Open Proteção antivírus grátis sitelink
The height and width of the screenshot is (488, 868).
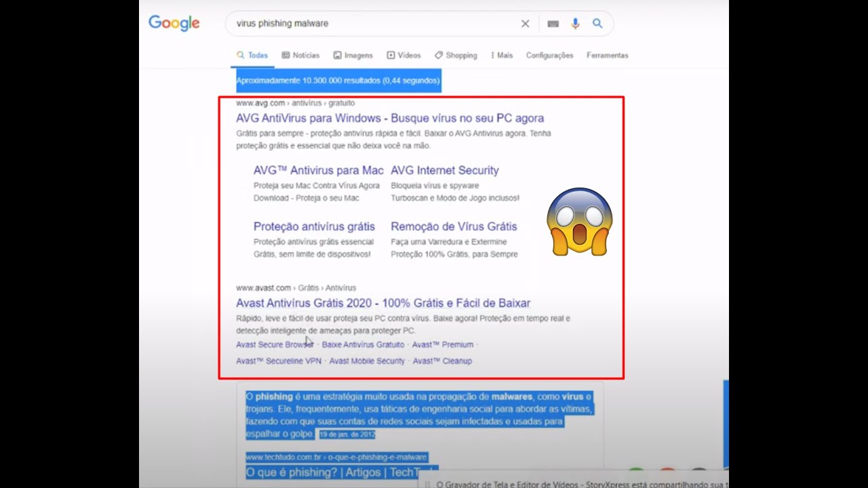click(x=314, y=226)
